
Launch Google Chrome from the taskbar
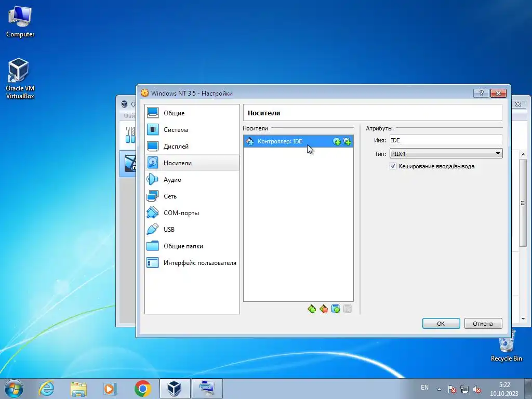click(142, 389)
